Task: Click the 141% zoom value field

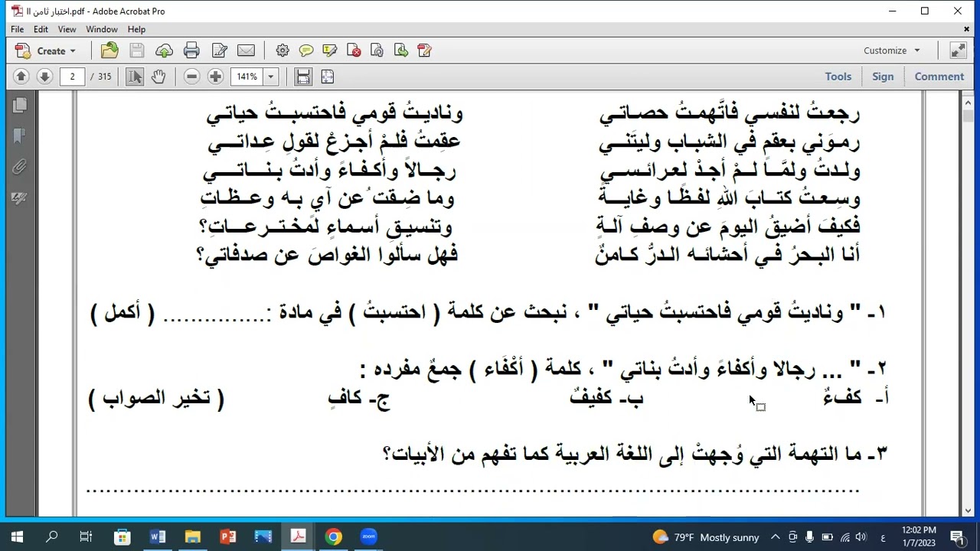Action: tap(247, 77)
